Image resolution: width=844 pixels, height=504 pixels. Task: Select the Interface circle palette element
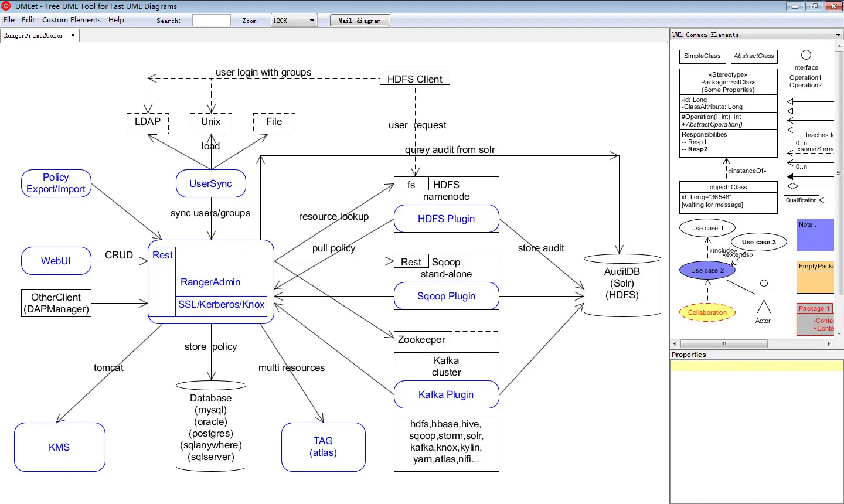point(806,55)
